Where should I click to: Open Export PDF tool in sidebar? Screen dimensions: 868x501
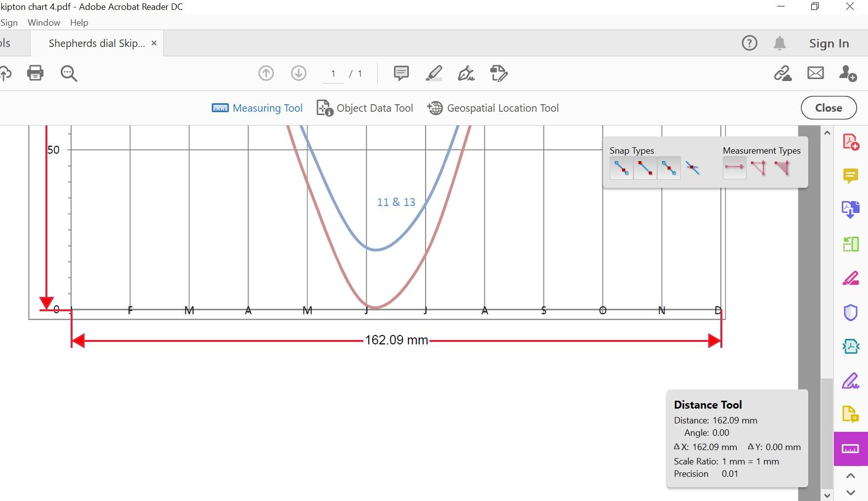click(x=851, y=209)
